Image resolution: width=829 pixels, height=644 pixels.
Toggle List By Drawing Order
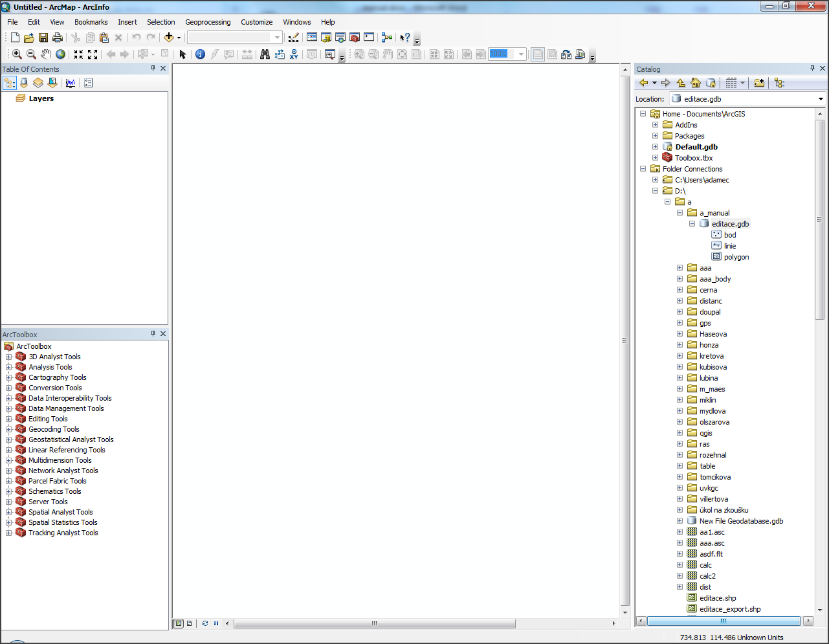[x=10, y=83]
